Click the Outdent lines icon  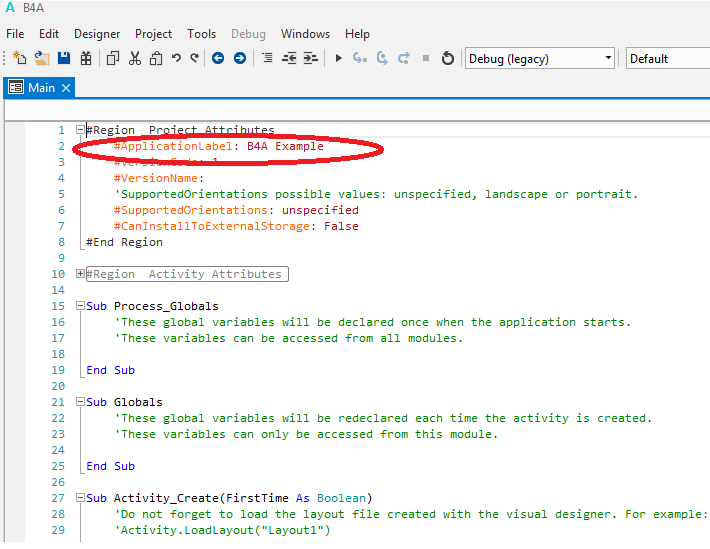tap(289, 58)
